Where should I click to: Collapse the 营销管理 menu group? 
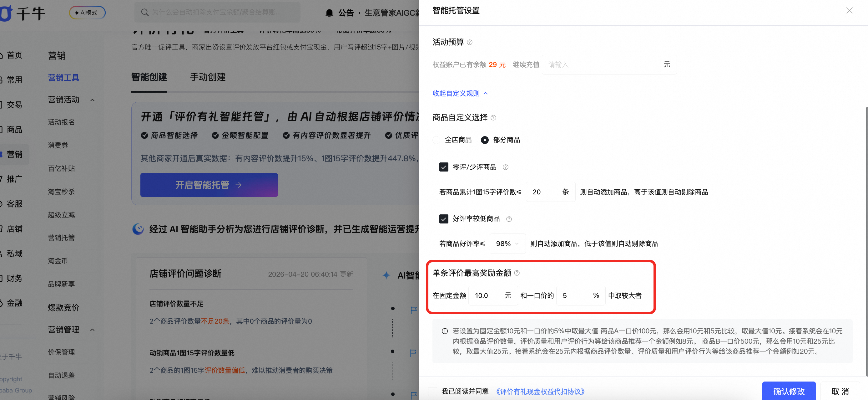92,330
